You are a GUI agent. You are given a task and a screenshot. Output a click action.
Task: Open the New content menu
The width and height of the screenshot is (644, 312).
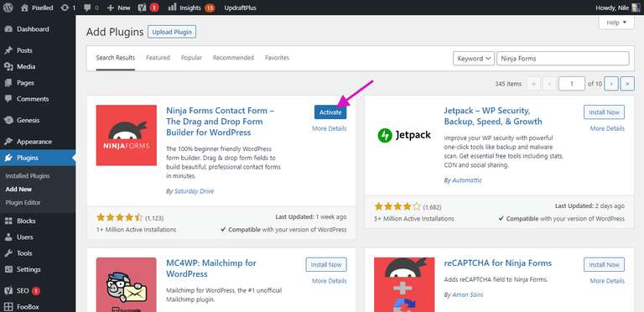click(x=118, y=8)
